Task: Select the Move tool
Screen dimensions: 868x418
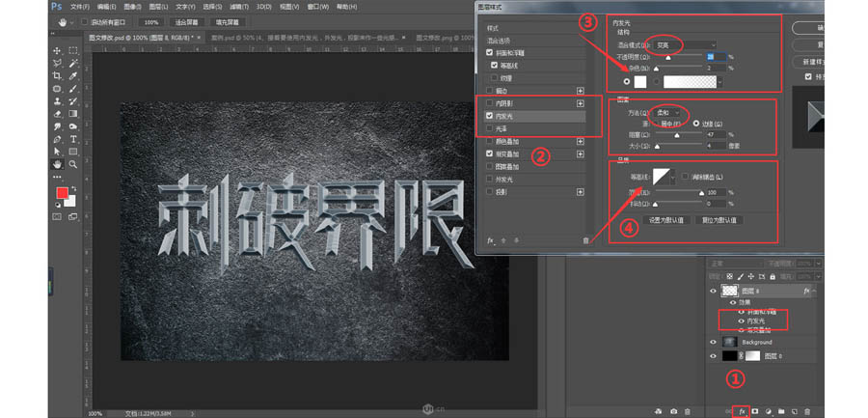Action: (57, 50)
